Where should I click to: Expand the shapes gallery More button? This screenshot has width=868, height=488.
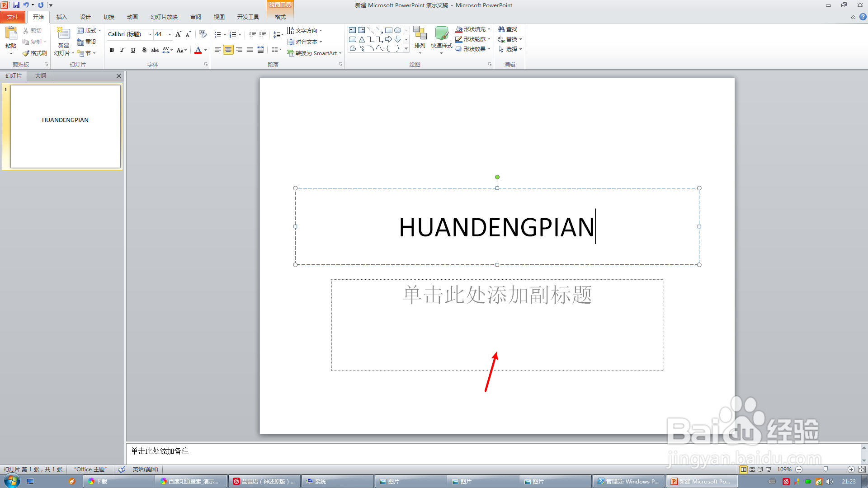406,48
